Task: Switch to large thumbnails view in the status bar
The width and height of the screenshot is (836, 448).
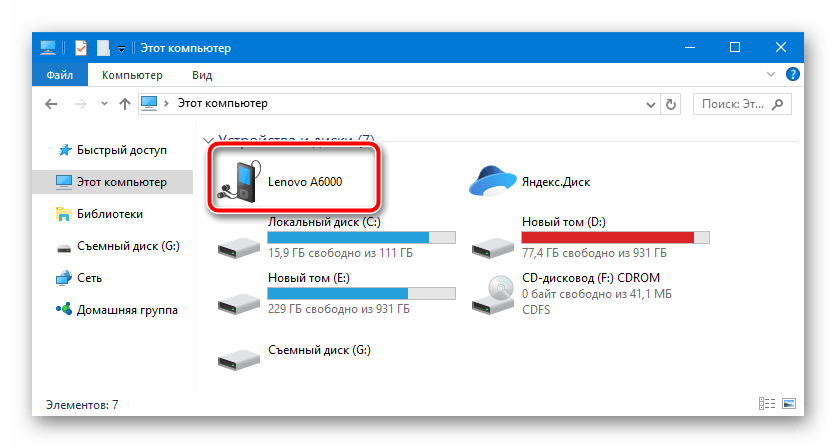Action: [x=788, y=405]
